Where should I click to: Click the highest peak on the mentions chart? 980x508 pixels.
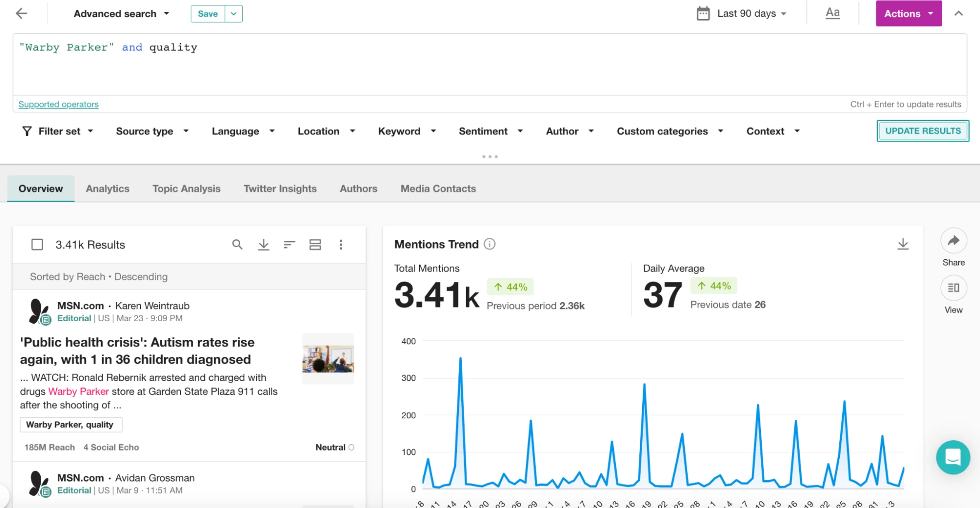460,358
